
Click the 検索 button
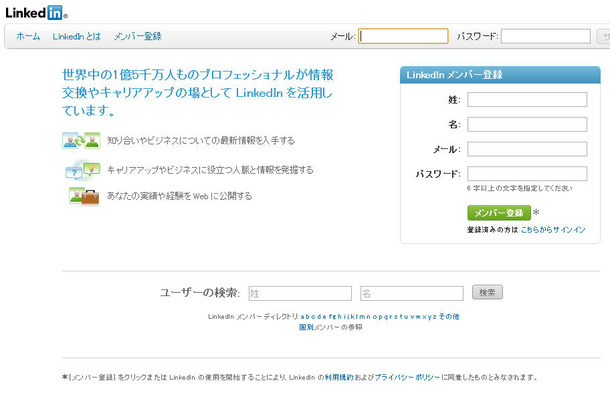(487, 292)
